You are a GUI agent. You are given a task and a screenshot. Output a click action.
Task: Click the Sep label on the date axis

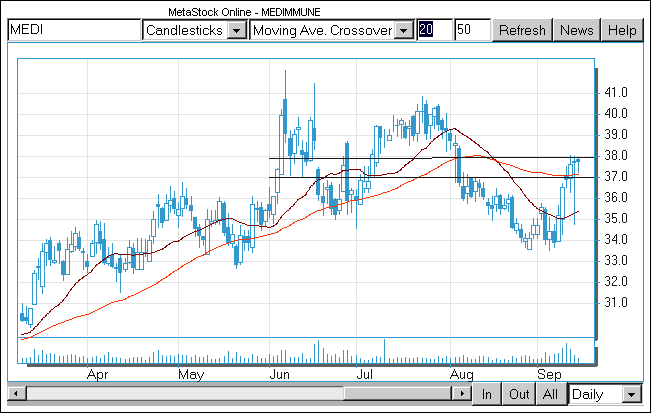tap(549, 375)
